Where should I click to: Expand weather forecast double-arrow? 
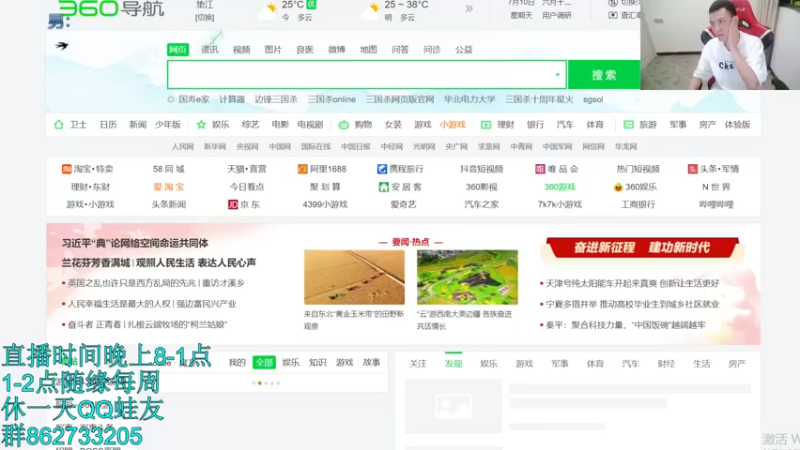[469, 9]
